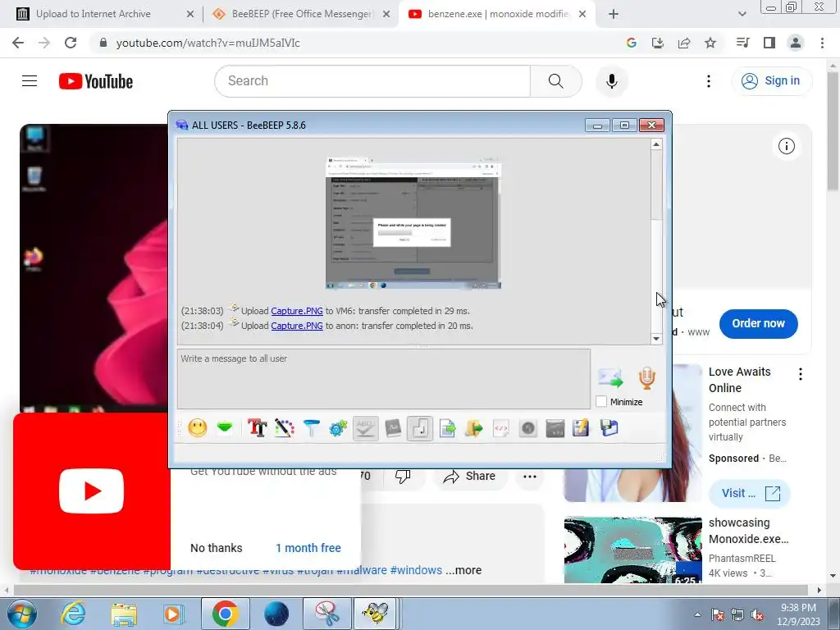Click the YouTube logo
The height and width of the screenshot is (630, 840).
tap(96, 81)
